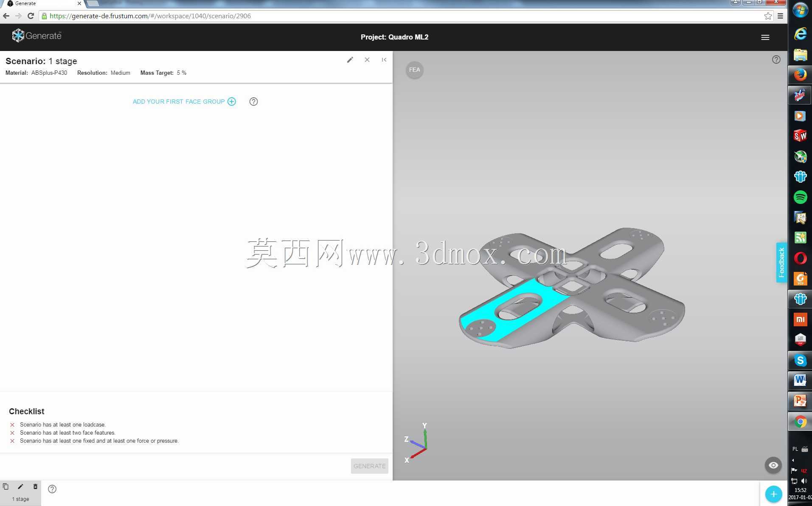Open the hamburger menu in header

click(x=765, y=37)
